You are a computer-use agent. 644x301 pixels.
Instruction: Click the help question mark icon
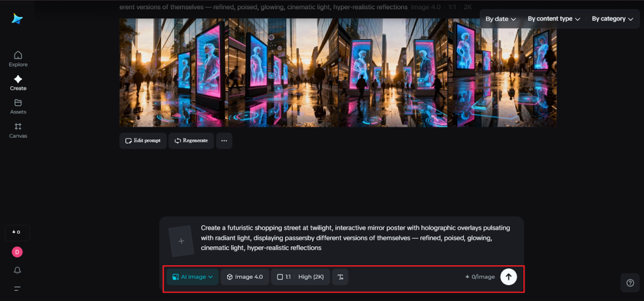(630, 283)
